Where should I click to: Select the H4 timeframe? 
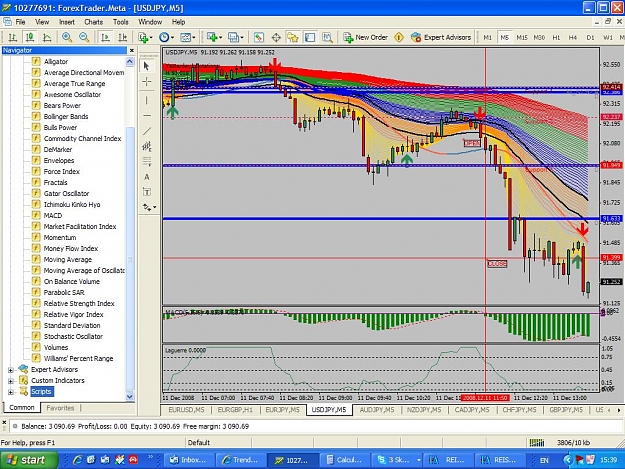[573, 37]
